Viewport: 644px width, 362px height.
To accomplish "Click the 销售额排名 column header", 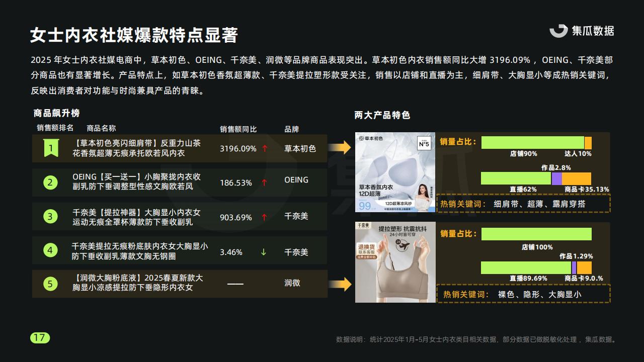I will coord(55,128).
